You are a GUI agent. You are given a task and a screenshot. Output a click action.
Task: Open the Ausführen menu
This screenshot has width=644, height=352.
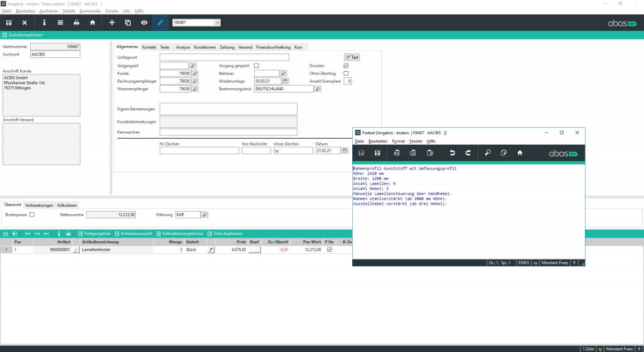(48, 11)
